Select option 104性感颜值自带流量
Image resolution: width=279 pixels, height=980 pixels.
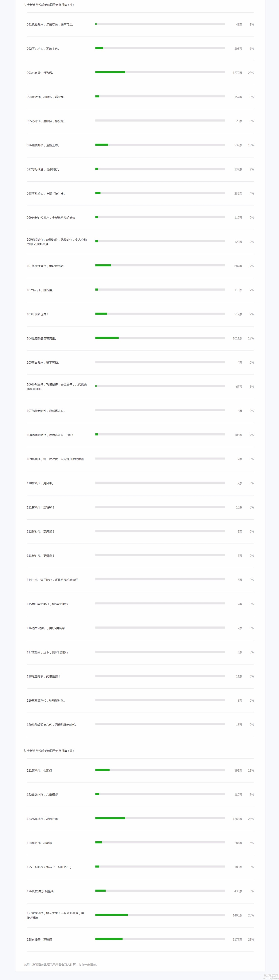41,338
